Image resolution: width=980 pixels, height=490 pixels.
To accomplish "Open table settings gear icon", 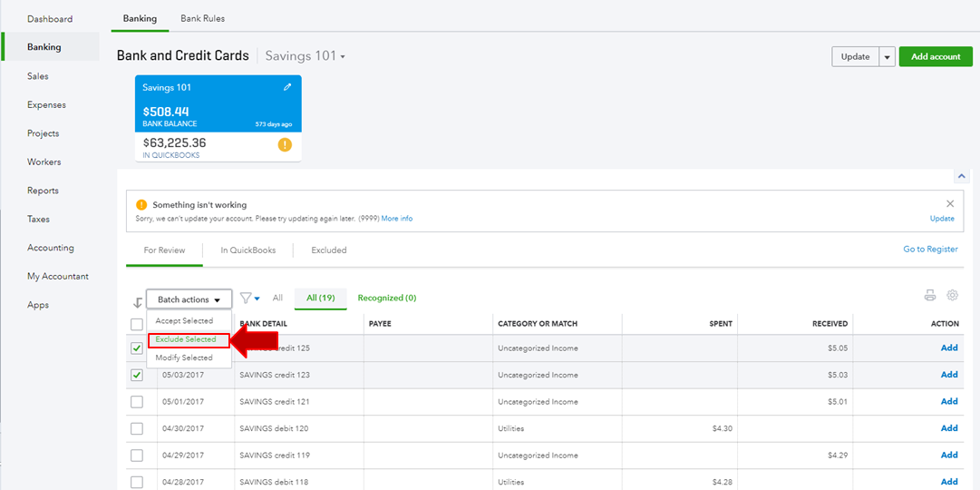I will click(x=953, y=296).
